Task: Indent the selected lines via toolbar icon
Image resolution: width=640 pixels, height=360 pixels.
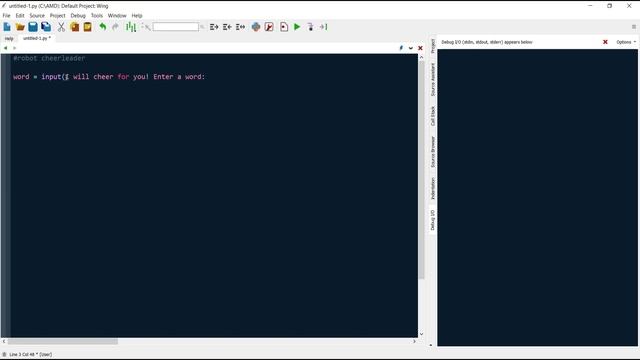Action: pyautogui.click(x=214, y=27)
